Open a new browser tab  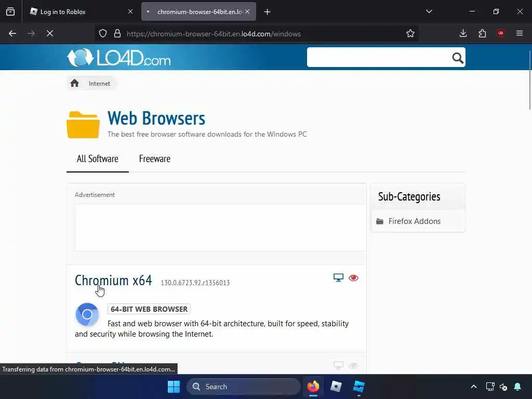[x=268, y=12]
